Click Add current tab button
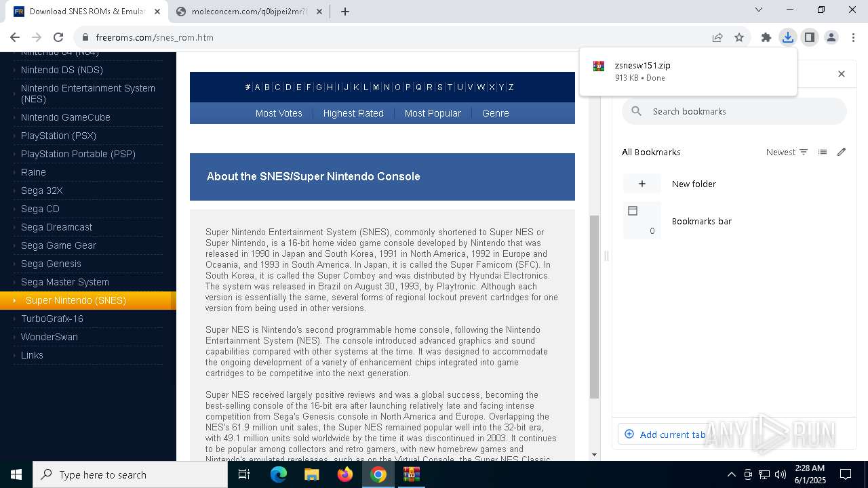The width and height of the screenshot is (868, 488). 665,434
